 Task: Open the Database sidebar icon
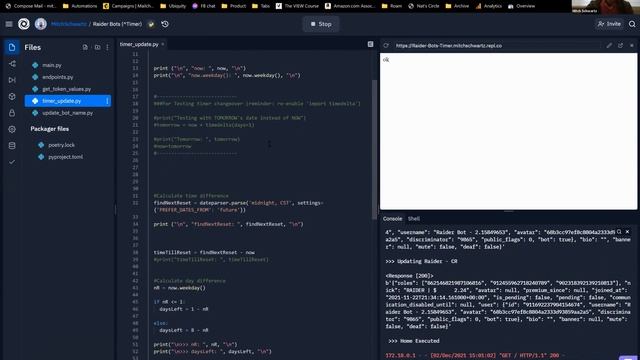12,145
